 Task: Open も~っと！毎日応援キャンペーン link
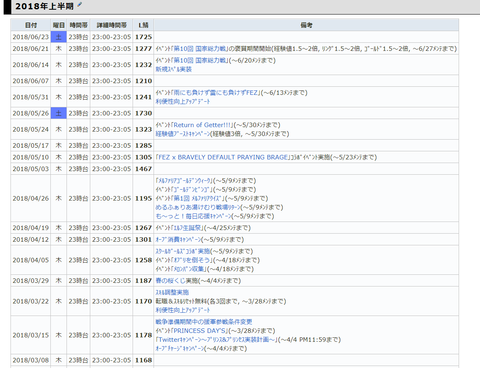pyautogui.click(x=194, y=216)
